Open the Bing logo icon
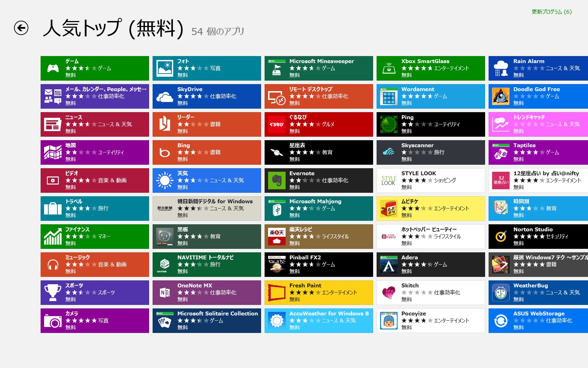 pyautogui.click(x=165, y=152)
